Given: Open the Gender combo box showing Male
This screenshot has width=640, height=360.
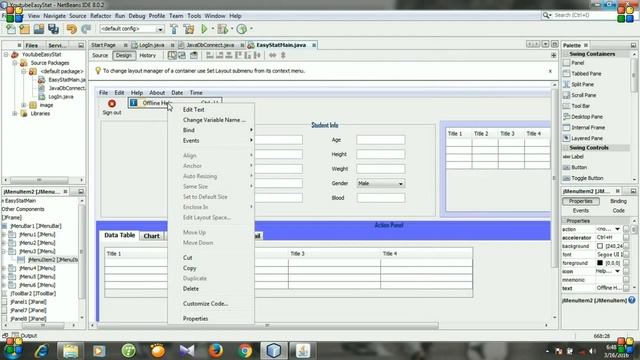Looking at the screenshot, I should point(380,183).
